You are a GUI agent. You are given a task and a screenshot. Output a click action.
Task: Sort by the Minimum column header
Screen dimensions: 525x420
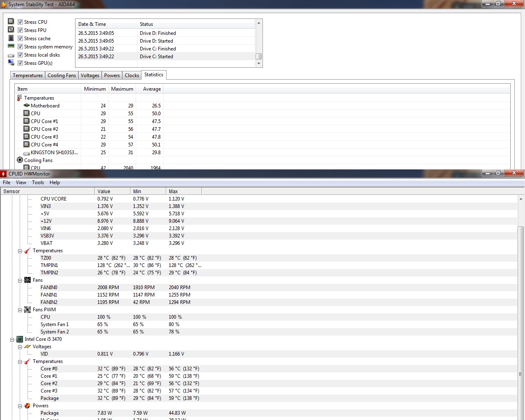[x=95, y=89]
